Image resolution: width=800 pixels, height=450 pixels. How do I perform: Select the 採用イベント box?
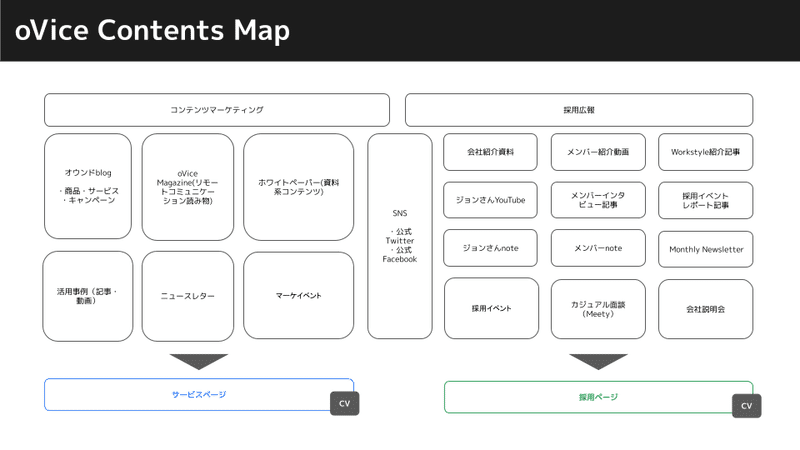[x=491, y=308]
